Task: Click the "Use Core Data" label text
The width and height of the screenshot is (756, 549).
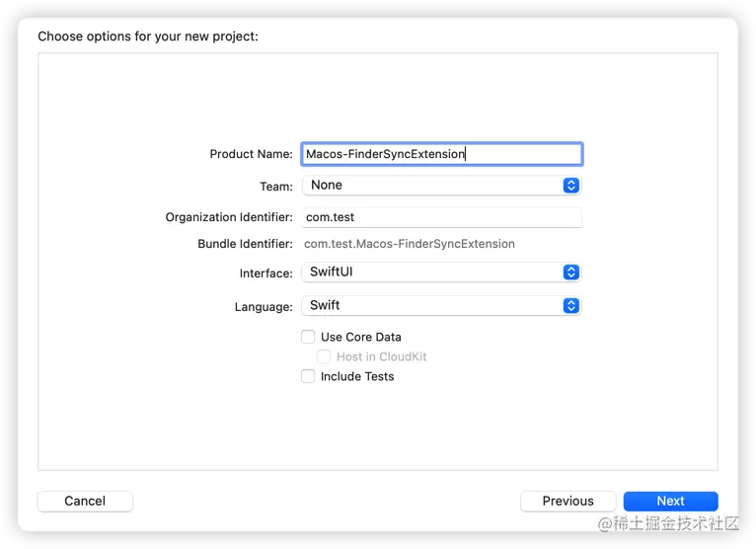Action: click(x=360, y=337)
